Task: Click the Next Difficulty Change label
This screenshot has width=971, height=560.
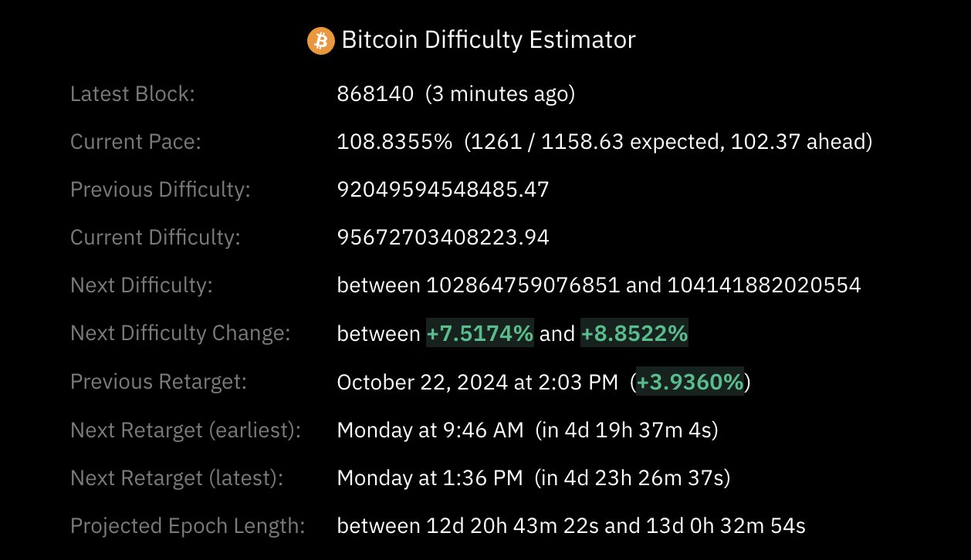Action: pos(180,334)
